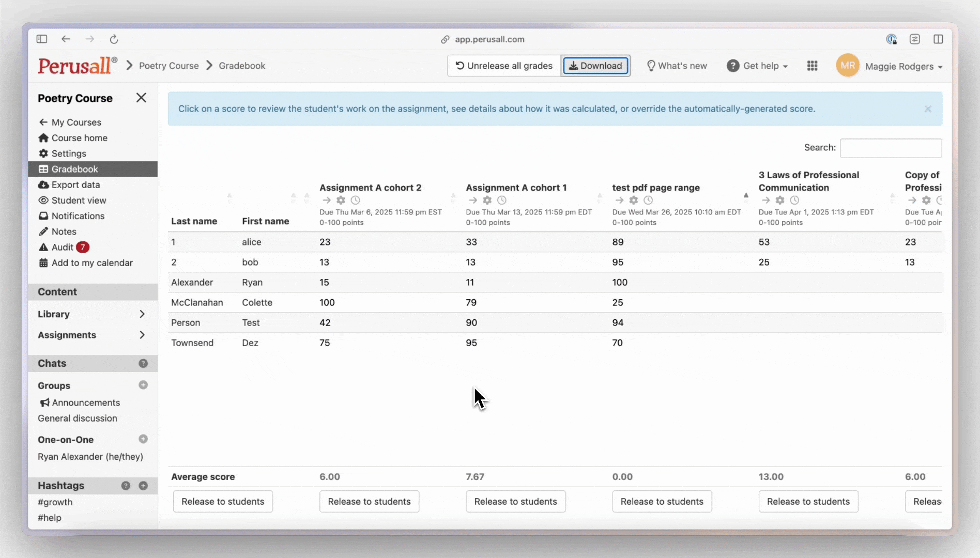Open McClanahan's score of 100
The height and width of the screenshot is (558, 980).
327,302
